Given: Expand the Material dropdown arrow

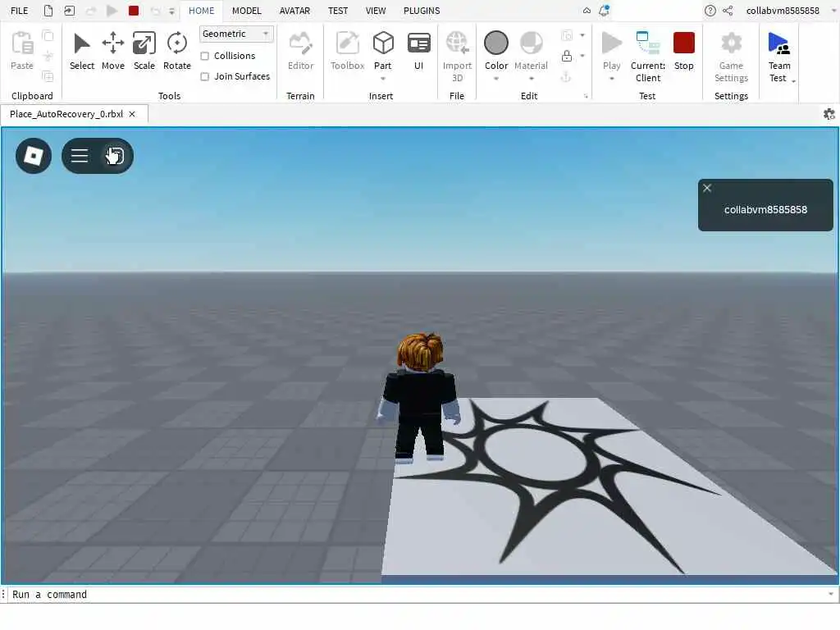Looking at the screenshot, I should pos(531,79).
